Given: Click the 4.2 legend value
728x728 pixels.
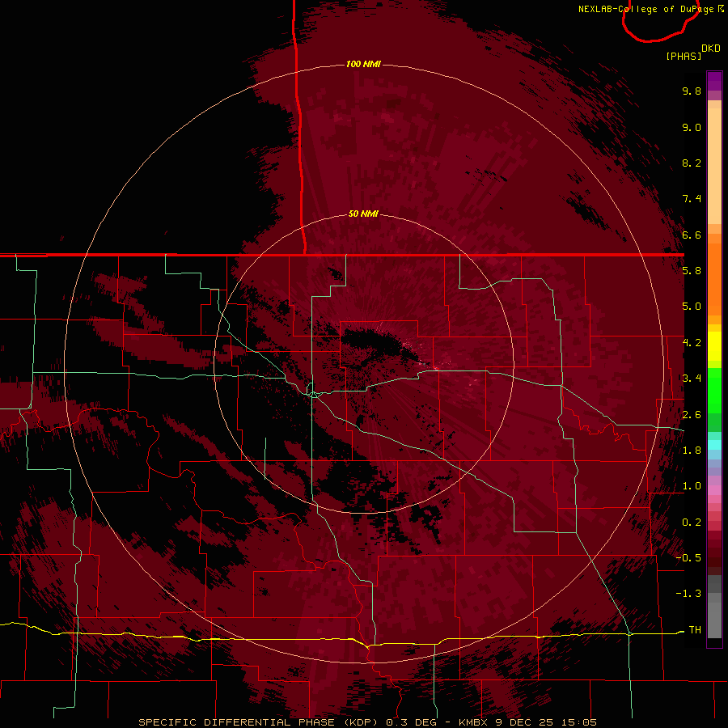Looking at the screenshot, I should tap(692, 343).
